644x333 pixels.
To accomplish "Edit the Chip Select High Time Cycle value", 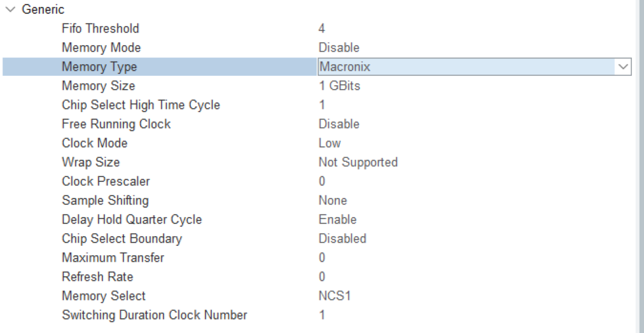I will (322, 105).
